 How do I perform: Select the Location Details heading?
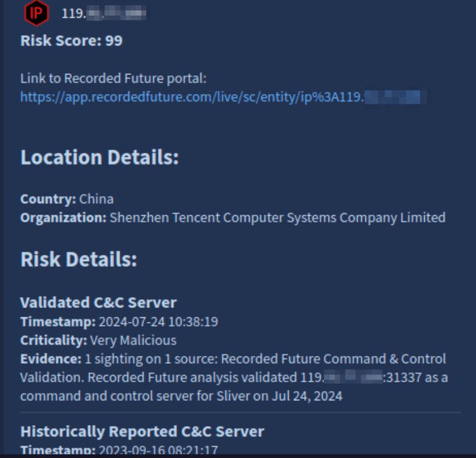click(x=99, y=158)
